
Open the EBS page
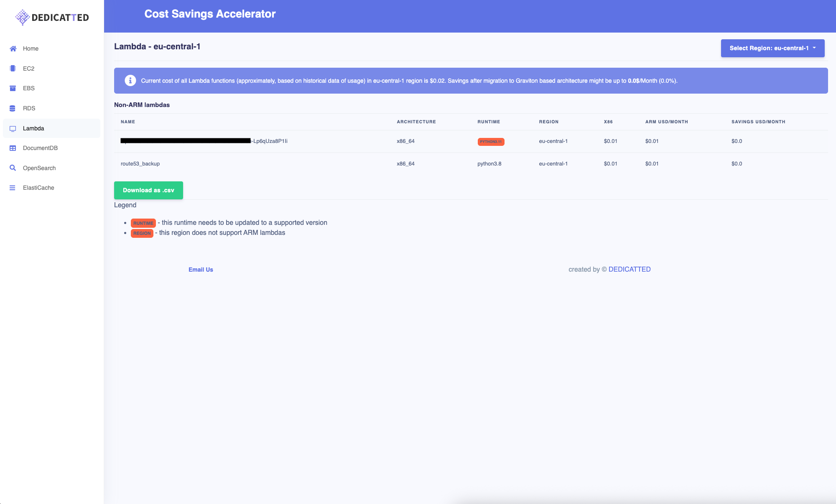(x=51, y=88)
